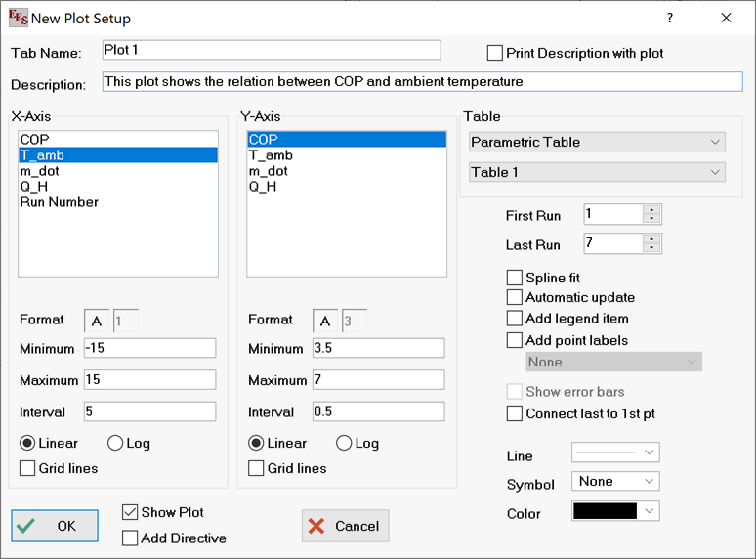Click the EES icon in title bar
The image size is (756, 559).
click(x=17, y=19)
